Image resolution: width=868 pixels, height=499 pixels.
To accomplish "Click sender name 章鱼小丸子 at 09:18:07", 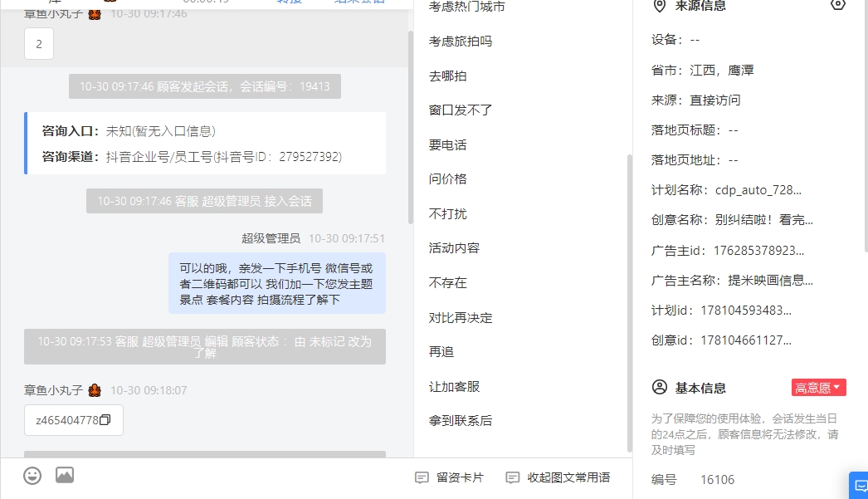I will [x=53, y=390].
